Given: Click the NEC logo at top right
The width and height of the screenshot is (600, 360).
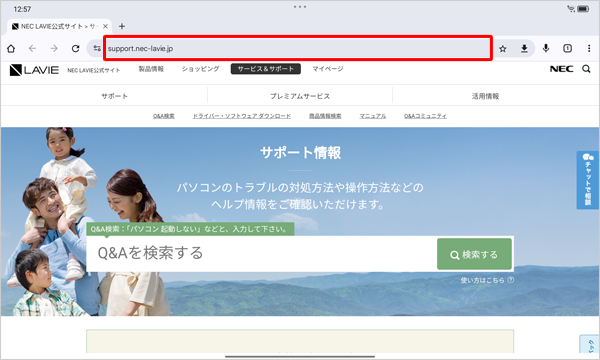Looking at the screenshot, I should [x=561, y=69].
